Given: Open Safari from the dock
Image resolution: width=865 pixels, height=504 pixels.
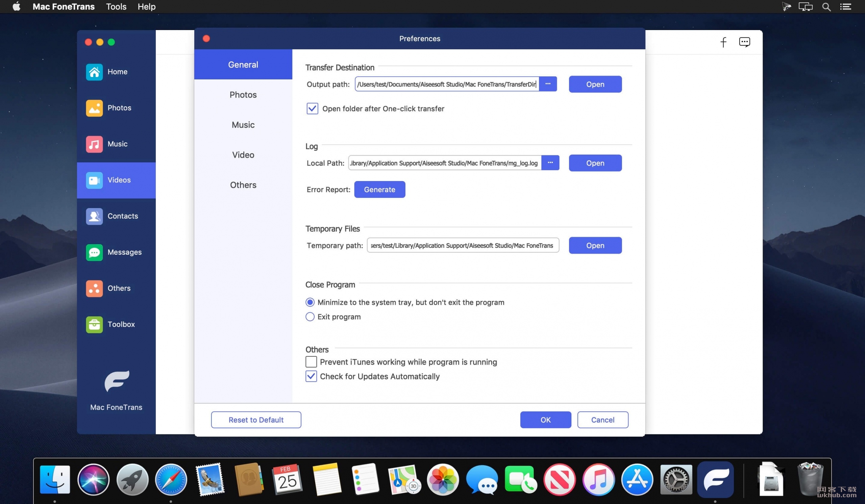Looking at the screenshot, I should [171, 479].
